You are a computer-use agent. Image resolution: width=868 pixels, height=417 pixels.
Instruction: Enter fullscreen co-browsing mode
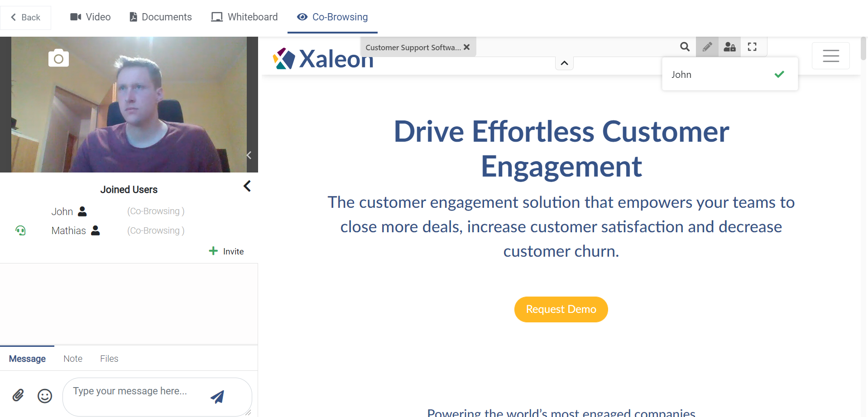752,47
